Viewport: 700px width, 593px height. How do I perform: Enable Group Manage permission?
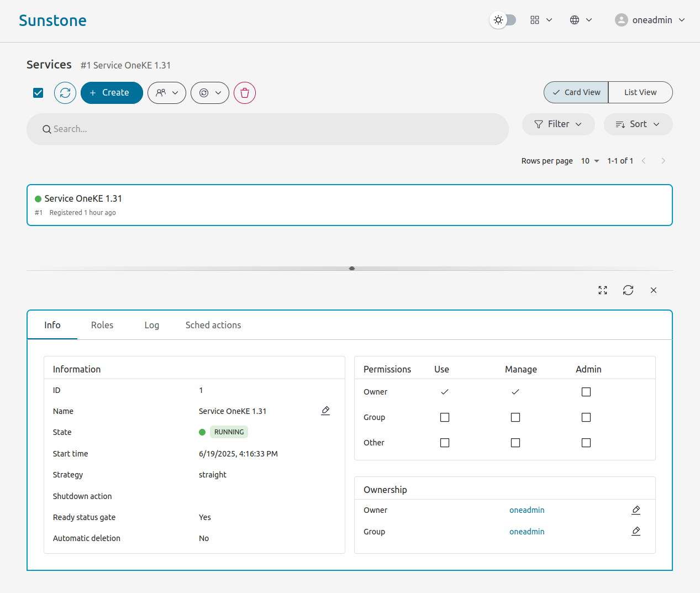click(515, 417)
